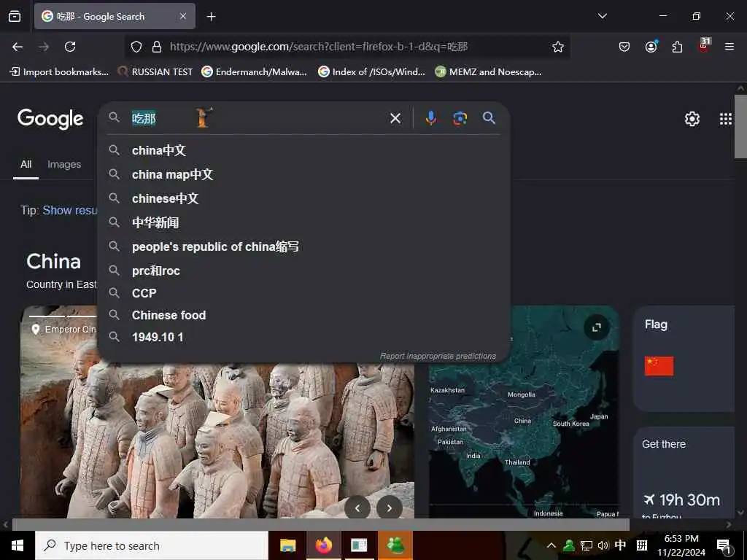Open the RUSSIAN TEST bookmark
The height and width of the screenshot is (560, 747).
click(155, 72)
